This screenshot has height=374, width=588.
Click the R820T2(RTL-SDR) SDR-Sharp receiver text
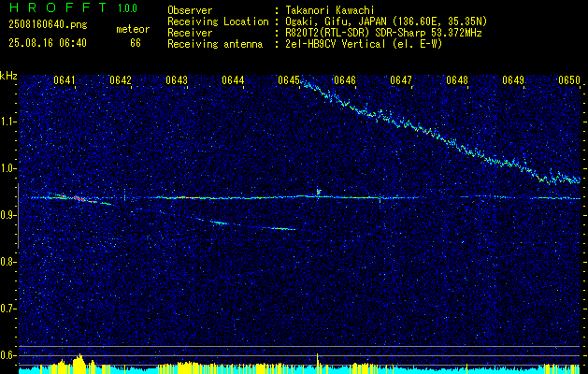(x=383, y=33)
